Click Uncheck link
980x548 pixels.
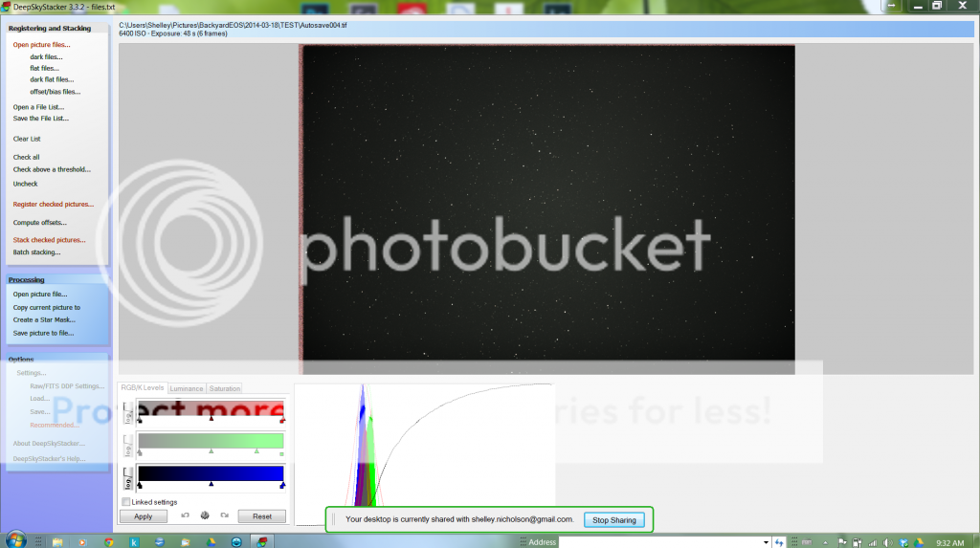(25, 184)
